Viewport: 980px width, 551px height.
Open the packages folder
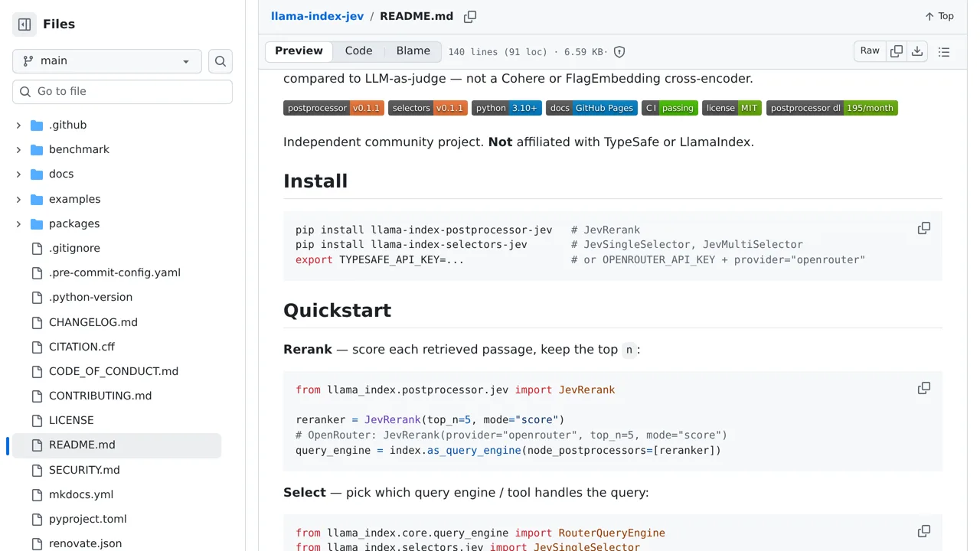coord(74,224)
